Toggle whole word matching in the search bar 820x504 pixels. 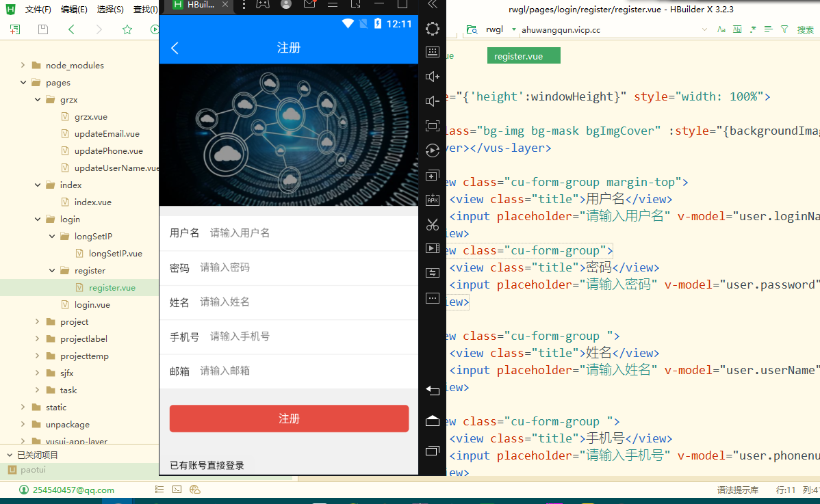click(x=739, y=29)
